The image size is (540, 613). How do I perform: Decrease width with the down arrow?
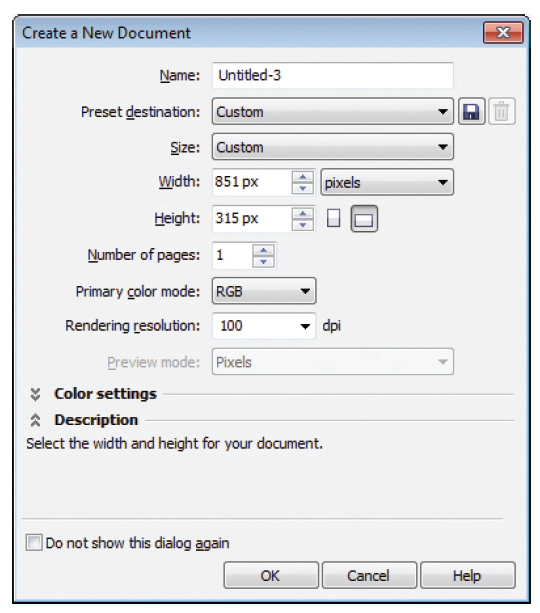[x=303, y=188]
